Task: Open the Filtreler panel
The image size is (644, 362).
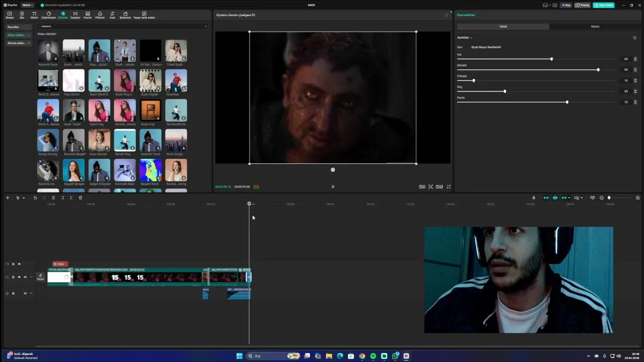Action: coord(100,15)
